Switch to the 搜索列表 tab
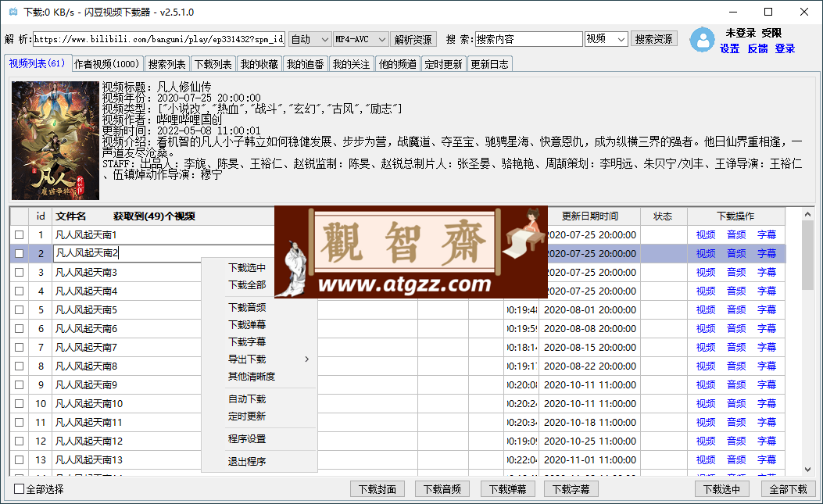 click(x=167, y=64)
